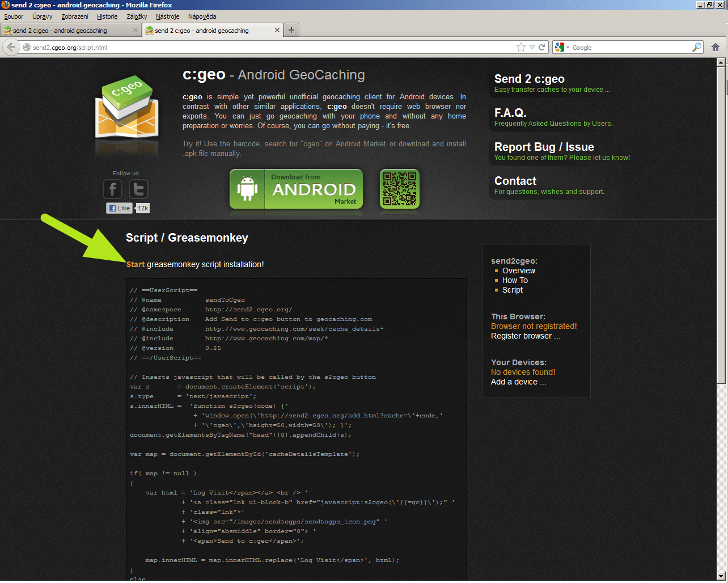Screen dimensions: 728x583
Task: Click Facebook Like button
Action: point(119,208)
